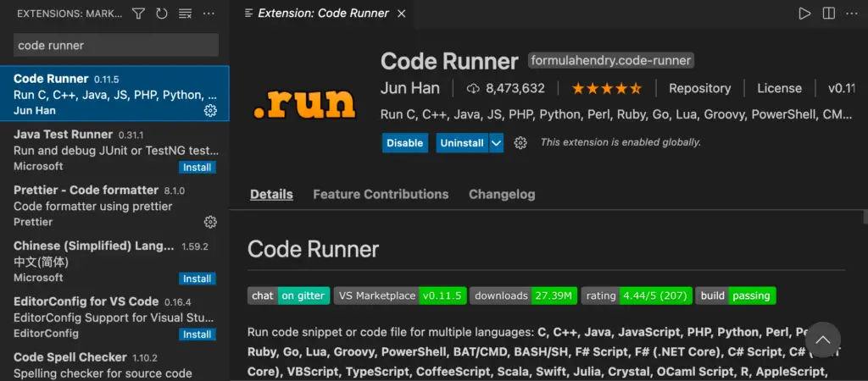Click the build passing badge
The height and width of the screenshot is (381, 868).
pyautogui.click(x=736, y=295)
